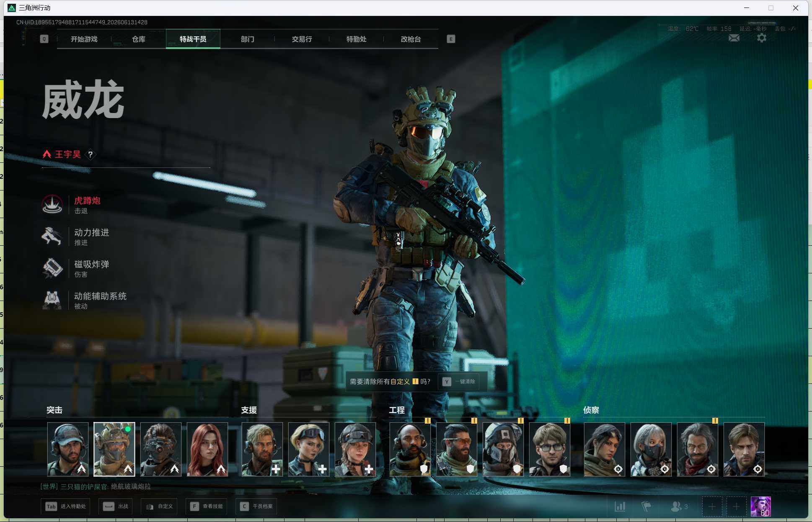The width and height of the screenshot is (812, 522).
Task: Click the CN UID text line
Action: click(x=82, y=22)
